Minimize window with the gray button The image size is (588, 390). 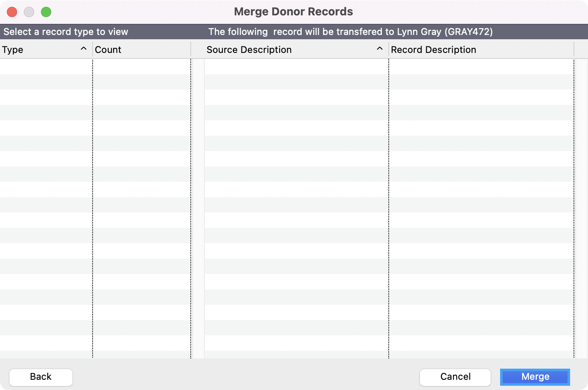pos(29,12)
